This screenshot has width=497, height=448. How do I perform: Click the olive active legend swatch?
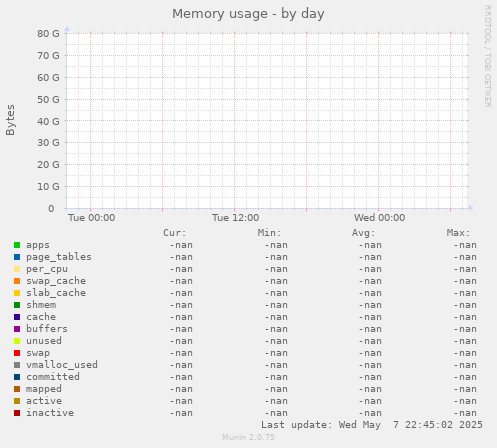pos(17,401)
